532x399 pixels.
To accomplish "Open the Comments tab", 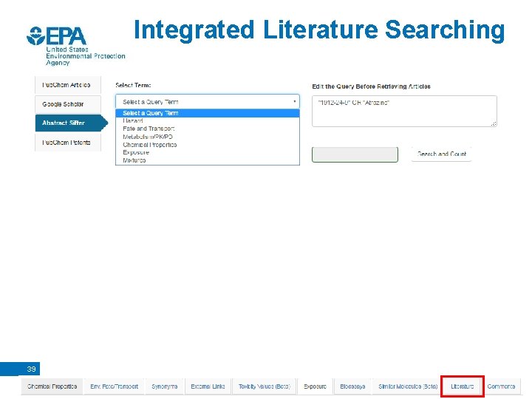I will (501, 386).
